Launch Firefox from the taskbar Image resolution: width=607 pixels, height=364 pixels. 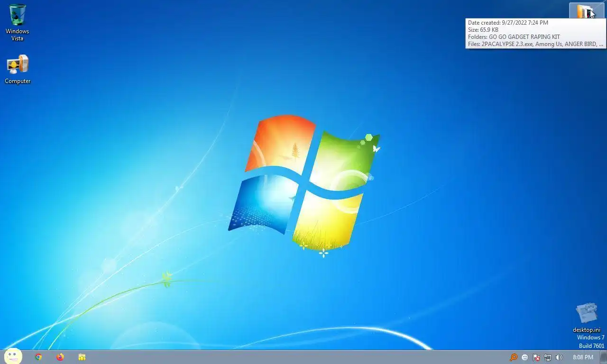[x=60, y=357]
